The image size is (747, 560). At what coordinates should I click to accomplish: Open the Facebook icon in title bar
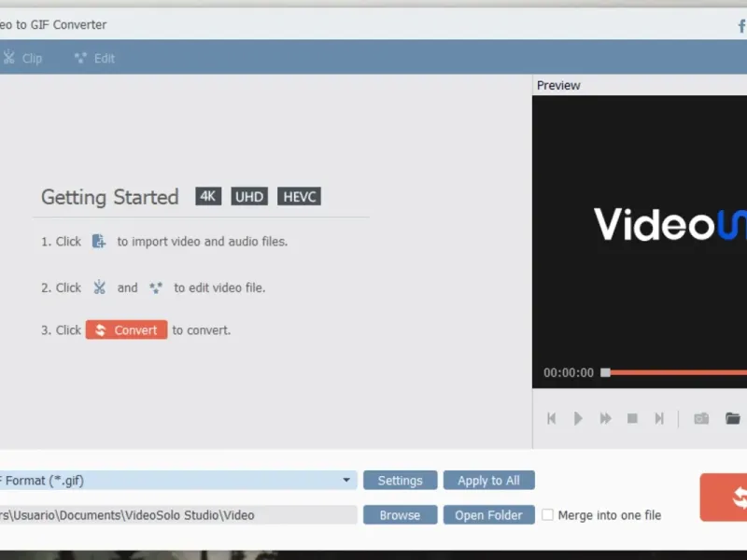pos(741,26)
